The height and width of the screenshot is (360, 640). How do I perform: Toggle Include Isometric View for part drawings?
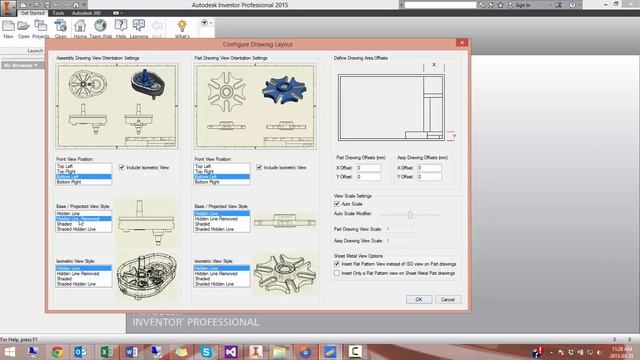point(259,167)
